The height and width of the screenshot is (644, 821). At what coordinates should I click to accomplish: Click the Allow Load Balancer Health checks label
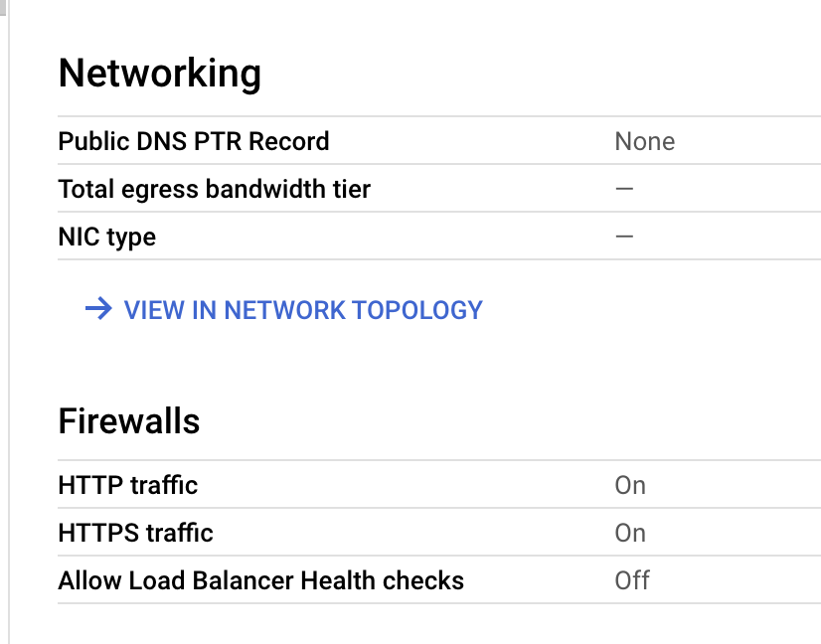(x=261, y=580)
